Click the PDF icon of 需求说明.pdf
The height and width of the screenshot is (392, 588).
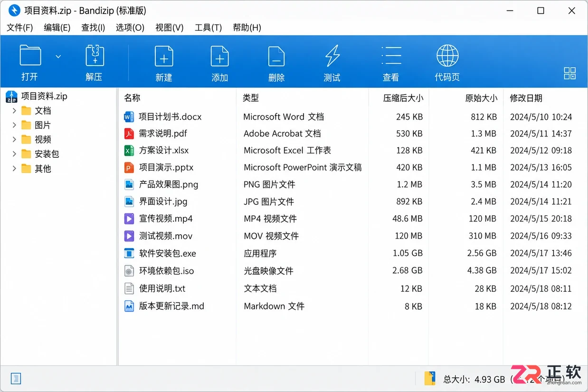coord(129,134)
